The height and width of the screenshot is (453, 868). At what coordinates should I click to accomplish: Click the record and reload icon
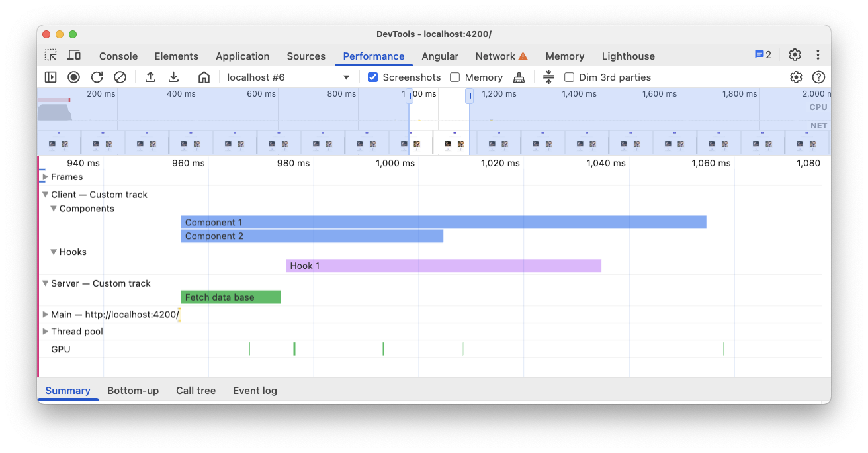[96, 77]
